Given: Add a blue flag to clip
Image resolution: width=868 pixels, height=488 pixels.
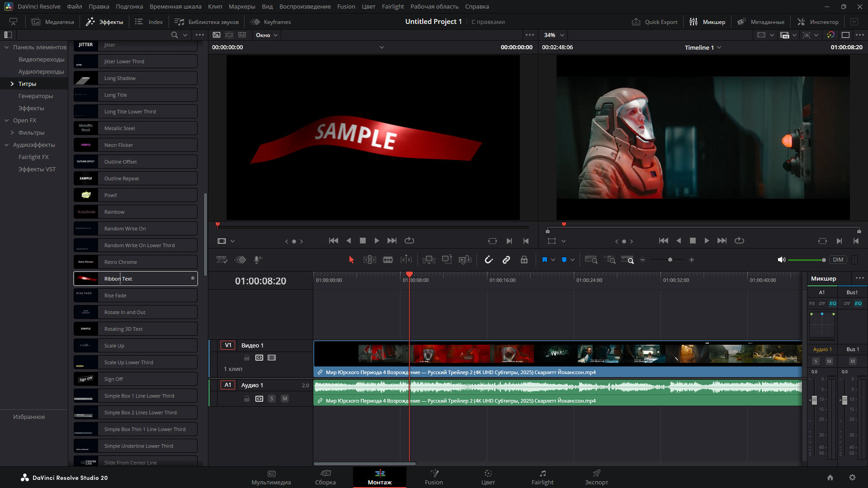Looking at the screenshot, I should (x=544, y=260).
